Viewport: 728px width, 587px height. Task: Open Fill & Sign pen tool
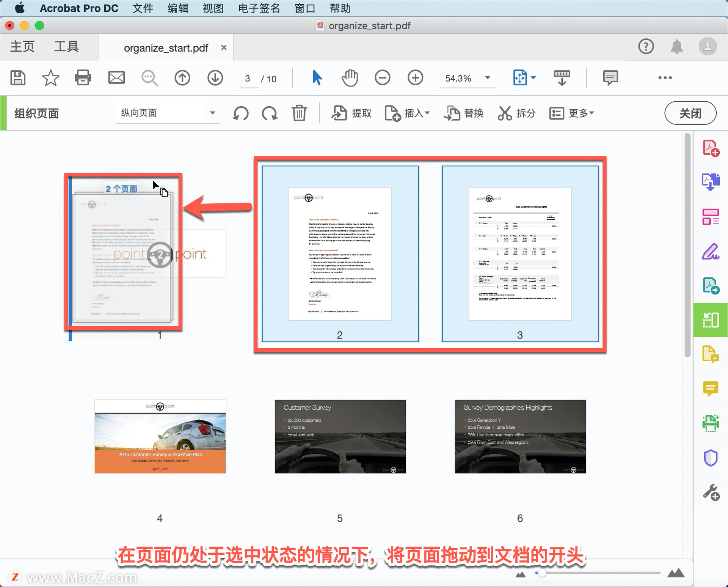pyautogui.click(x=710, y=252)
